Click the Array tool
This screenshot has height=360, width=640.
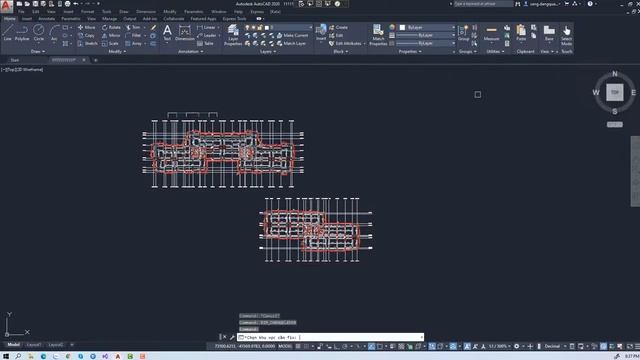point(133,43)
